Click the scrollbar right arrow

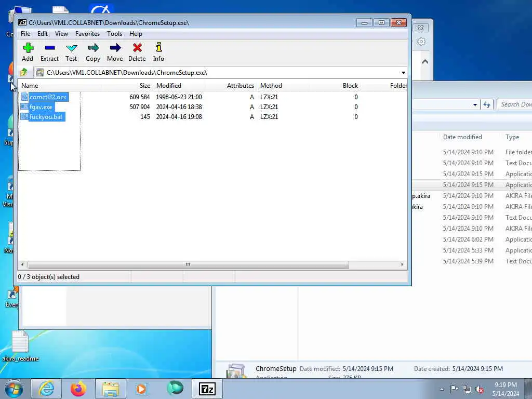(403, 264)
